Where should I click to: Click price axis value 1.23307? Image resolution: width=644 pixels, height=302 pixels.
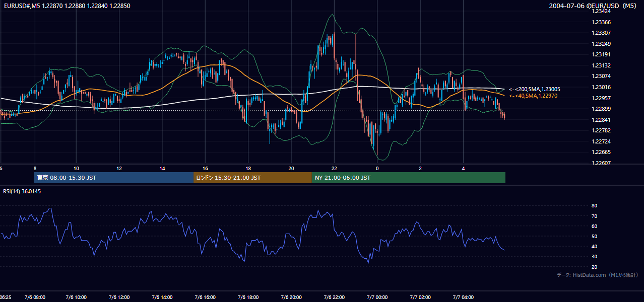tap(601, 33)
